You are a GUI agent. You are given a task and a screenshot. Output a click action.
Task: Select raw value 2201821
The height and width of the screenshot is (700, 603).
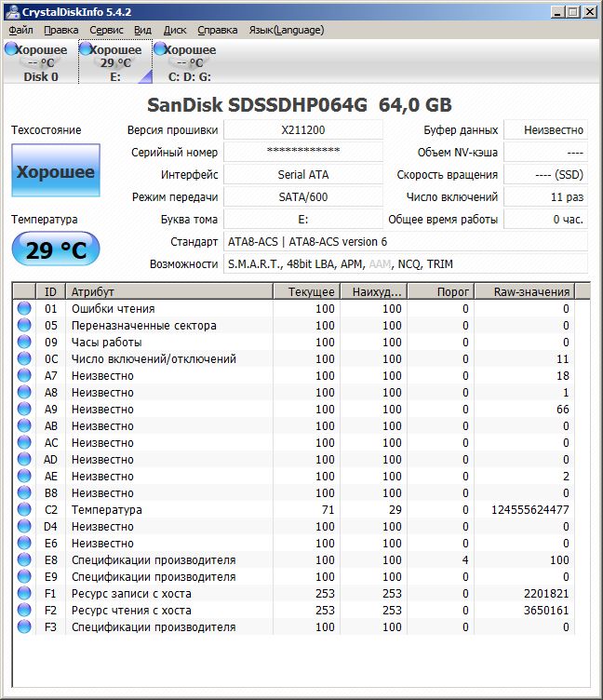546,593
